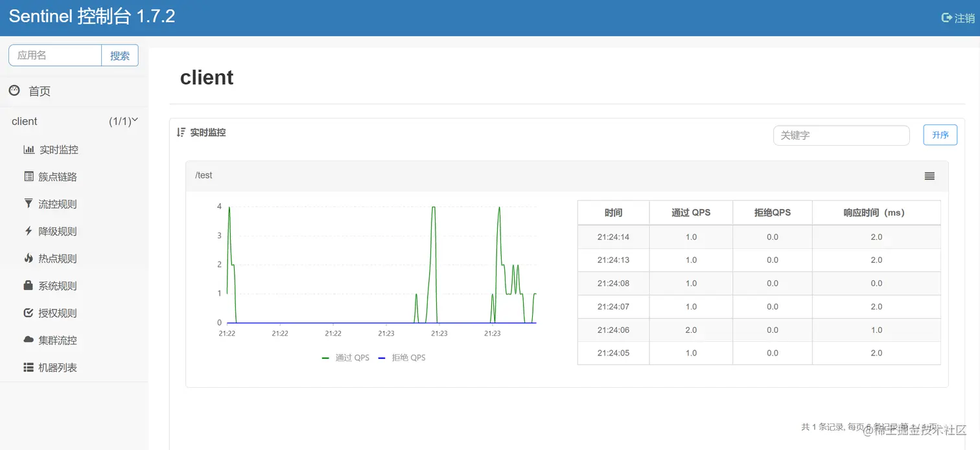Click the sort icon next to 实时监控 heading
Image resolution: width=980 pixels, height=450 pixels.
coord(181,132)
